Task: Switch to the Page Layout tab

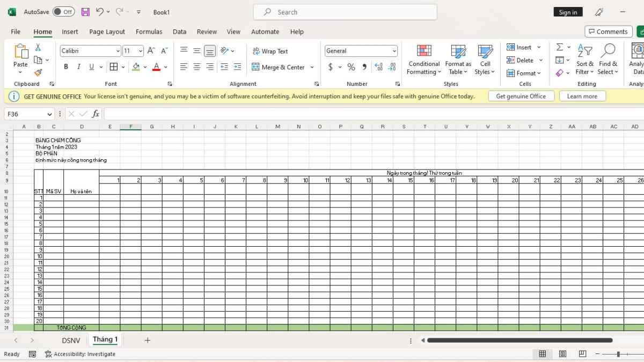Action: coord(107,32)
